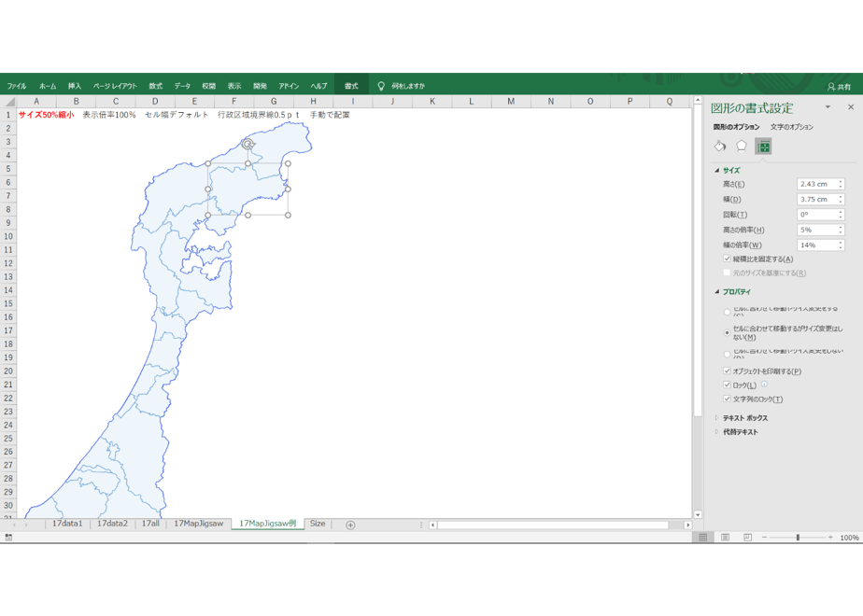Toggle 文字列のロック checkbox
This screenshot has height=616, width=863.
[x=727, y=399]
